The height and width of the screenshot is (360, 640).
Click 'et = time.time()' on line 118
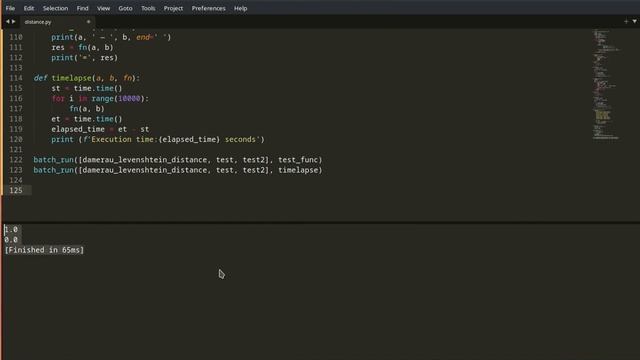(x=87, y=119)
